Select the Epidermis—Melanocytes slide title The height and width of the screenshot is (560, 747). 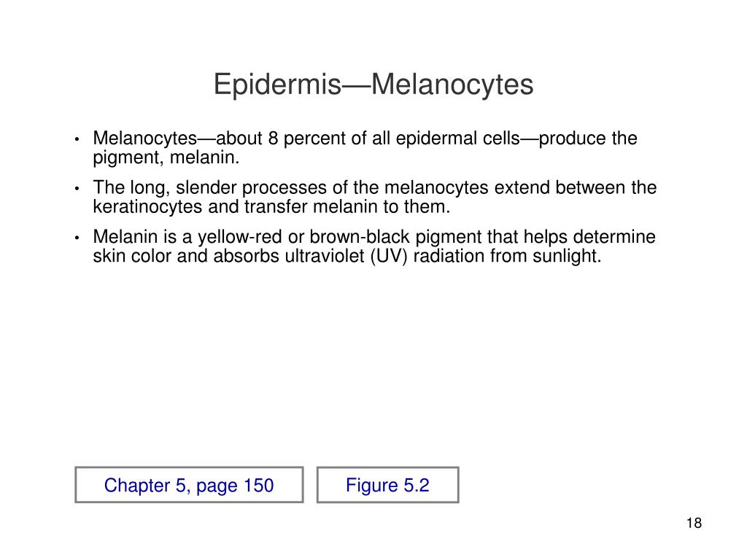(373, 85)
